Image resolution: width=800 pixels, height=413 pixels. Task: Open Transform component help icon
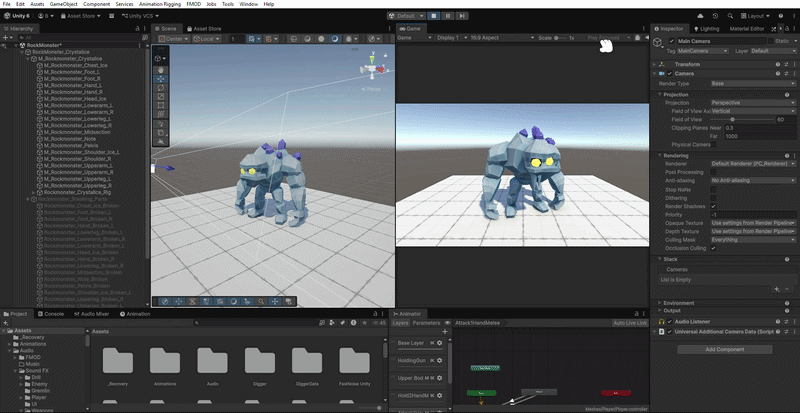778,64
